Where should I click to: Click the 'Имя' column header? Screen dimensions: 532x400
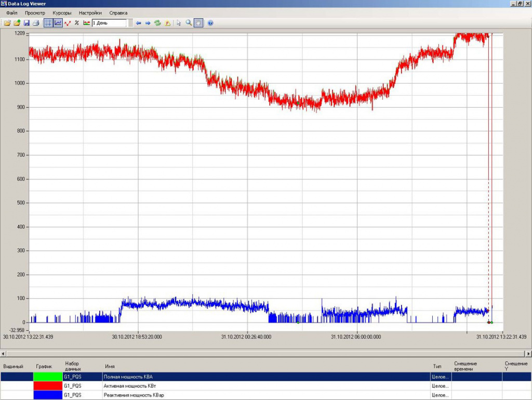tap(110, 366)
